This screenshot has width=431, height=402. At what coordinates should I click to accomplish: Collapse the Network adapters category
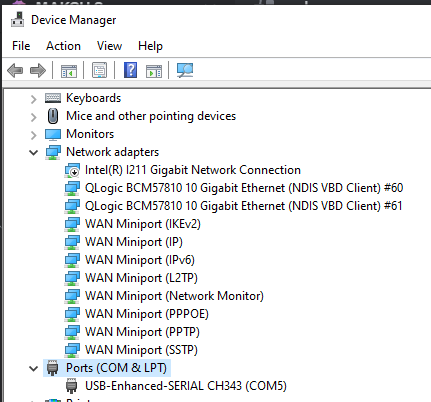pyautogui.click(x=33, y=153)
